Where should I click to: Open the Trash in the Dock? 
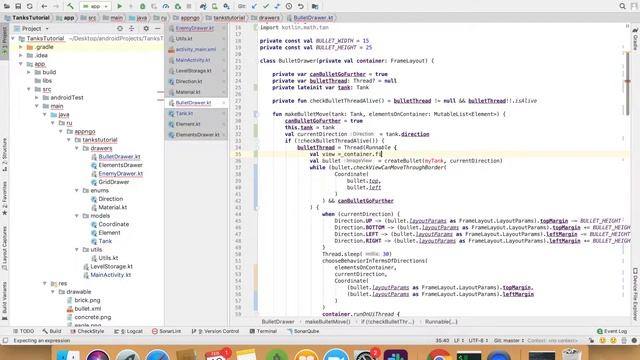(571, 354)
